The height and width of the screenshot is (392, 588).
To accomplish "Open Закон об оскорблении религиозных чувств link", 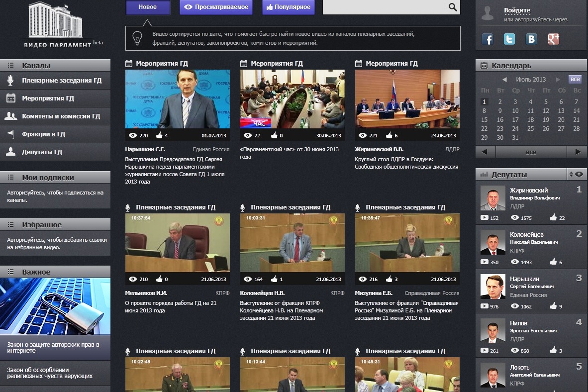I will (x=55, y=373).
